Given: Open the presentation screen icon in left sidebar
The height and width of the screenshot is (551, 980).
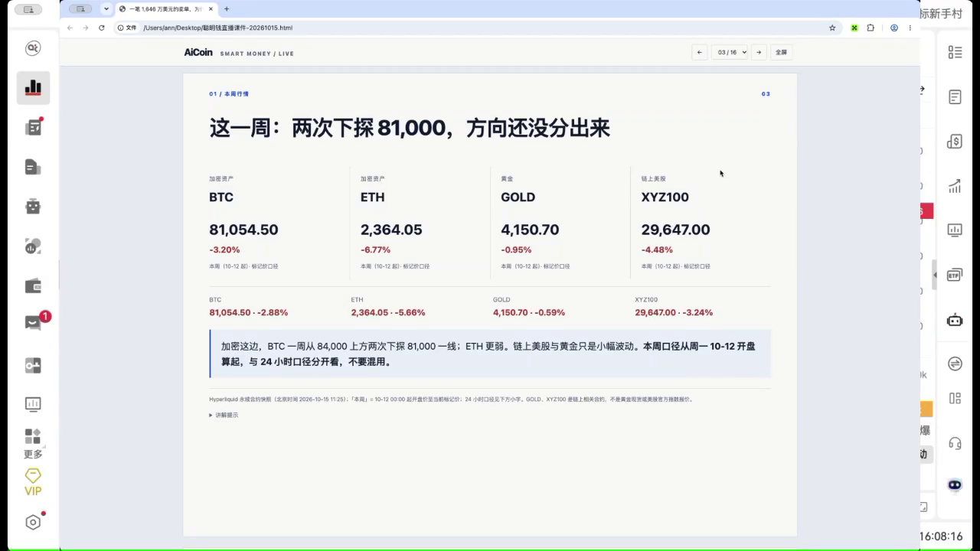Looking at the screenshot, I should (x=33, y=404).
